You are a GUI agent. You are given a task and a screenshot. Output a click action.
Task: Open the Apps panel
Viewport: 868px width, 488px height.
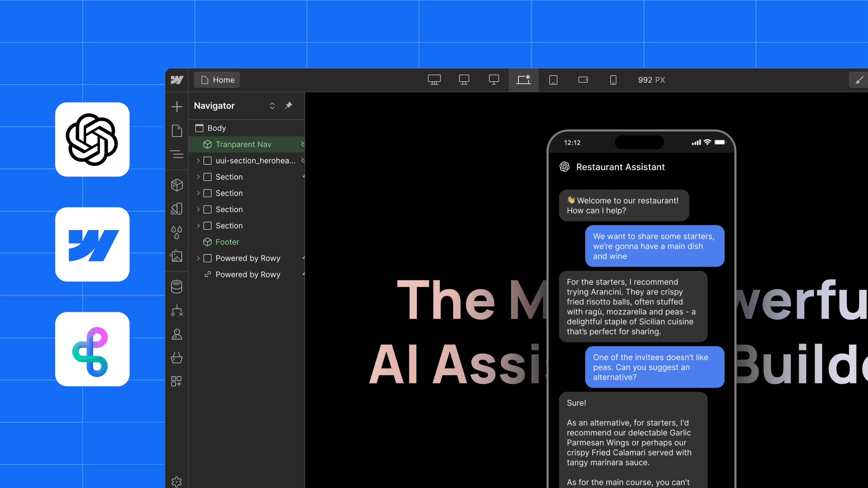click(x=177, y=381)
